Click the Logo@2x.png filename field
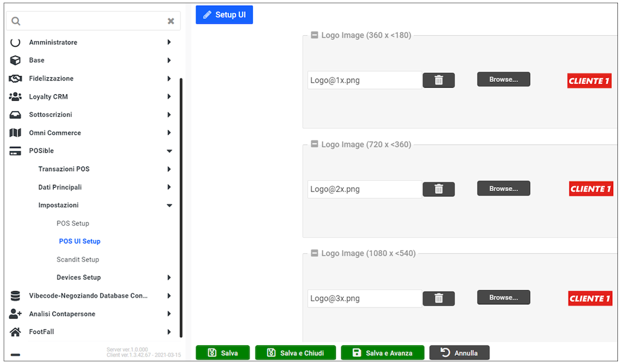The image size is (619, 364). [364, 189]
